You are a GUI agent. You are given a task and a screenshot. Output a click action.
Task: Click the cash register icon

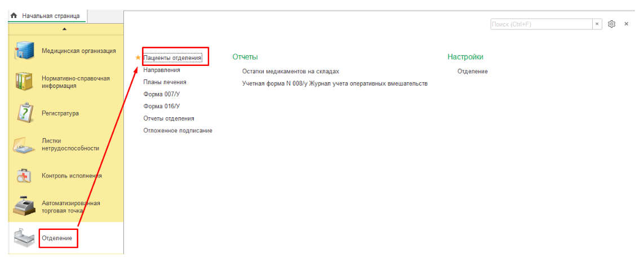24,207
